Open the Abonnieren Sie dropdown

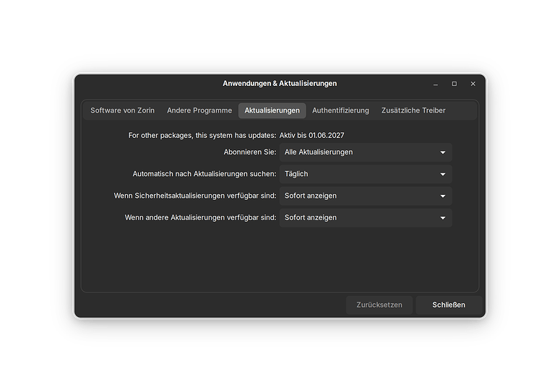click(x=366, y=152)
